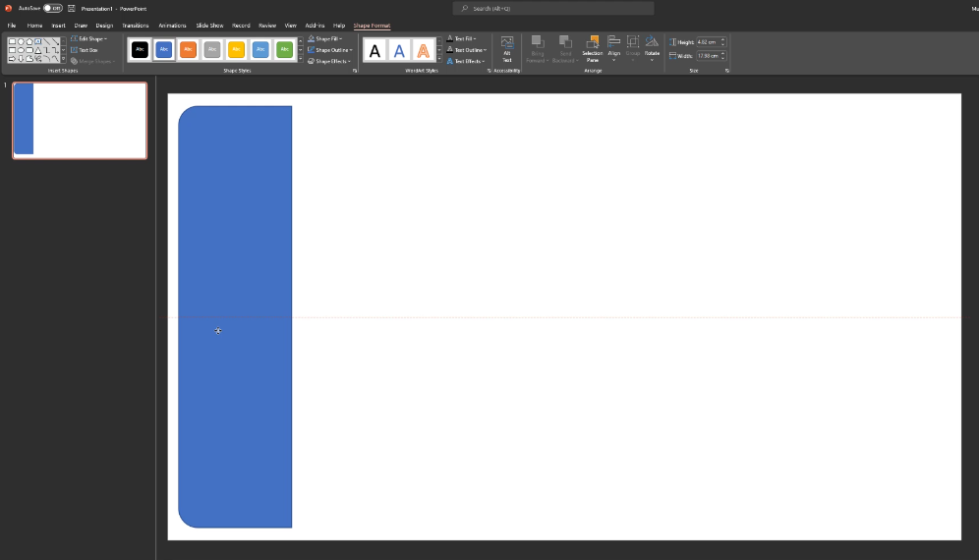The width and height of the screenshot is (979, 560).
Task: Switch to the Home tab
Action: (x=34, y=26)
